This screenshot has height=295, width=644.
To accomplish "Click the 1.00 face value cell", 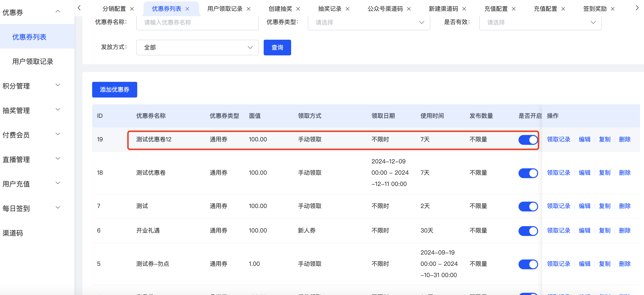I will pyautogui.click(x=254, y=263).
